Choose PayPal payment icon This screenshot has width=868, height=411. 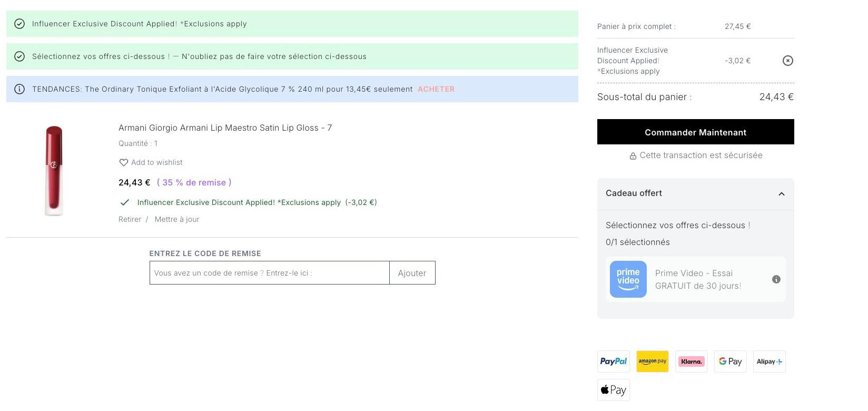614,361
